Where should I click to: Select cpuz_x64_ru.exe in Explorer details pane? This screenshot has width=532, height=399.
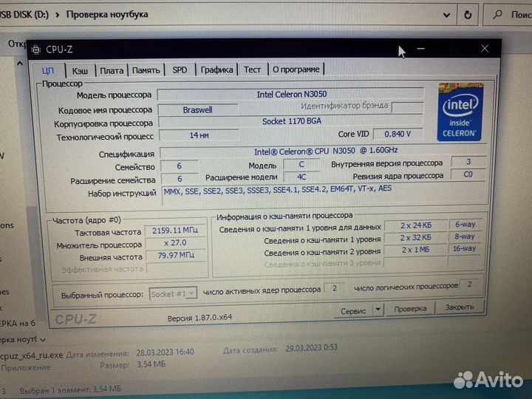(32, 355)
